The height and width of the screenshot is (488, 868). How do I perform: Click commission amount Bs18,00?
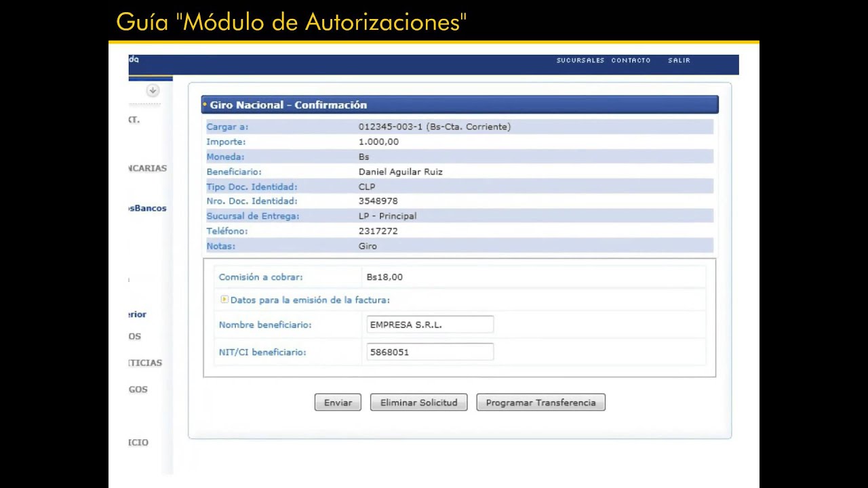[x=384, y=277]
